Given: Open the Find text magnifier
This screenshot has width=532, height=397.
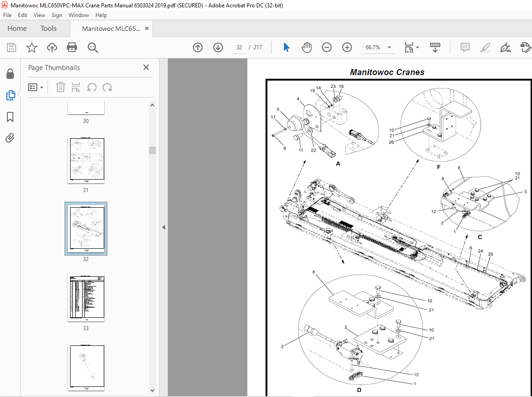Looking at the screenshot, I should tap(93, 47).
